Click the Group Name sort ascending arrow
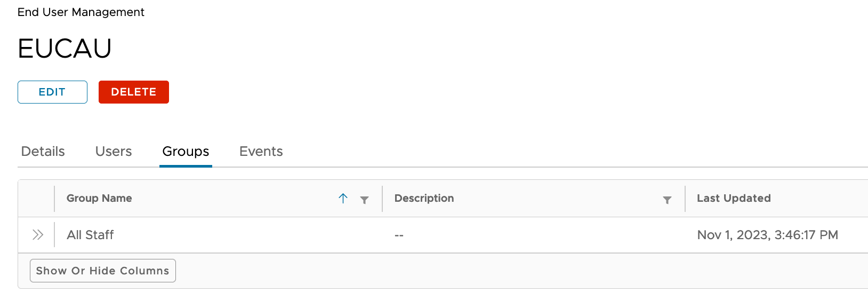 pyautogui.click(x=343, y=199)
